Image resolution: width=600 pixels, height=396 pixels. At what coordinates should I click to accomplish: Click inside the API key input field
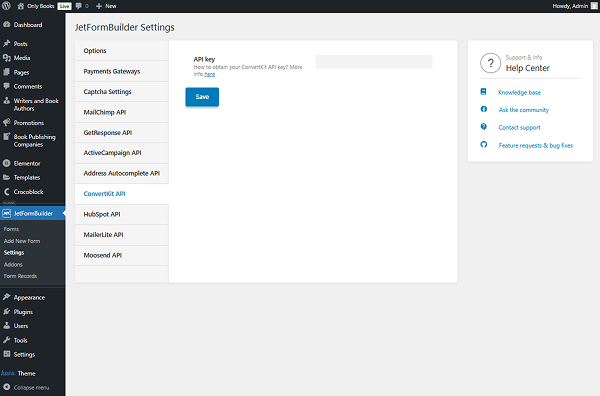point(374,62)
